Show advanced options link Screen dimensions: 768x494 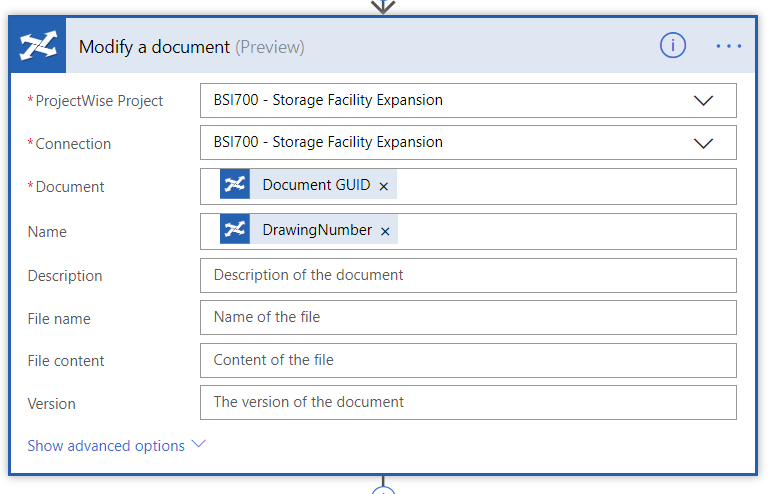pyautogui.click(x=106, y=446)
